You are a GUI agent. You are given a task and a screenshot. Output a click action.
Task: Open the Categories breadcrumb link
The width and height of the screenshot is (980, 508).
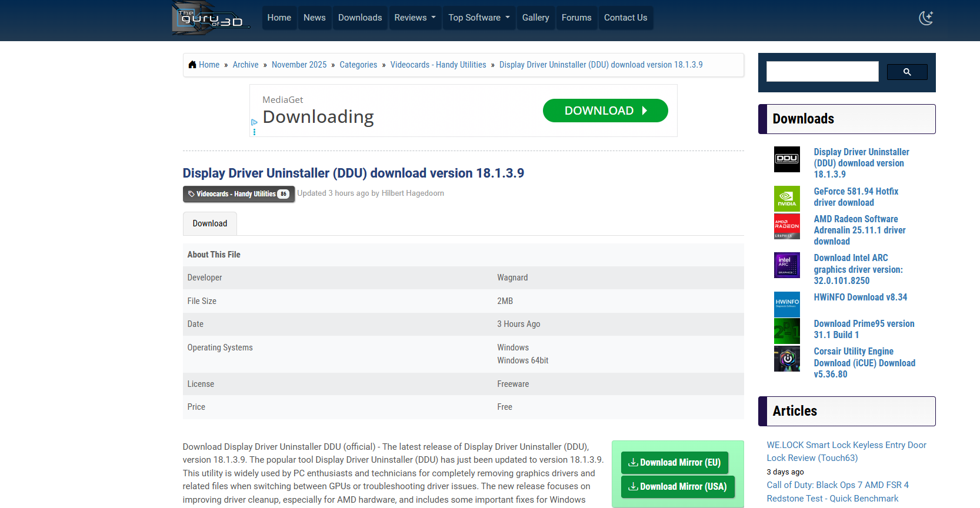[358, 65]
